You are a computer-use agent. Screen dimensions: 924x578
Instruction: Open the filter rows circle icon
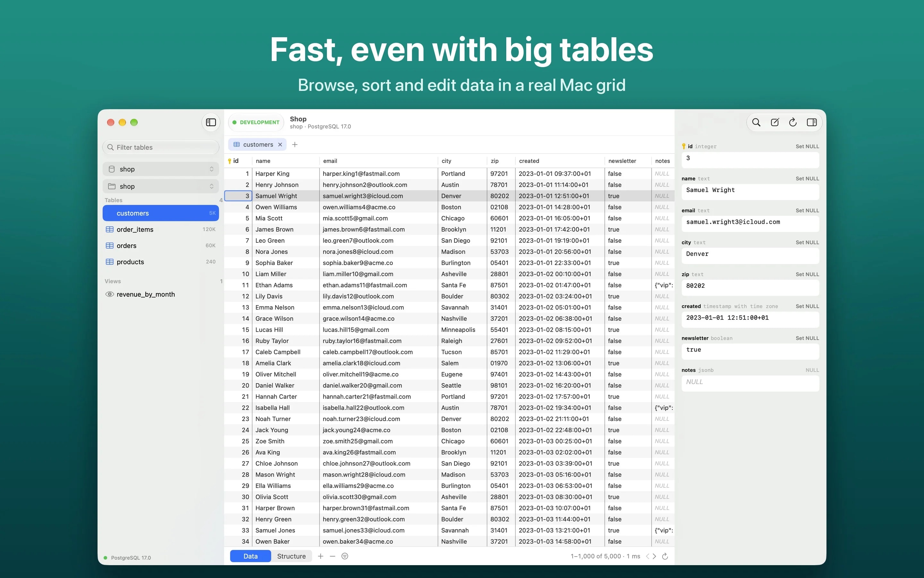click(345, 556)
